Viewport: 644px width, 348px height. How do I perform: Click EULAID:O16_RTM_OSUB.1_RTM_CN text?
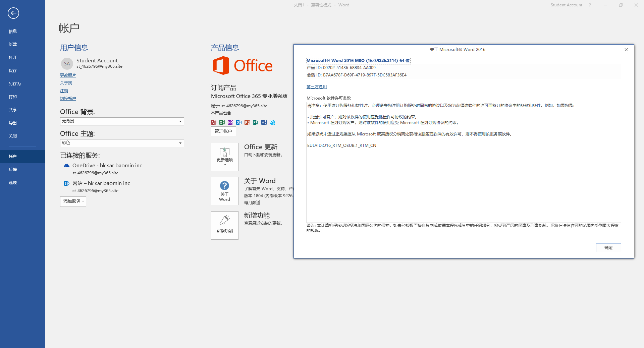pyautogui.click(x=342, y=146)
